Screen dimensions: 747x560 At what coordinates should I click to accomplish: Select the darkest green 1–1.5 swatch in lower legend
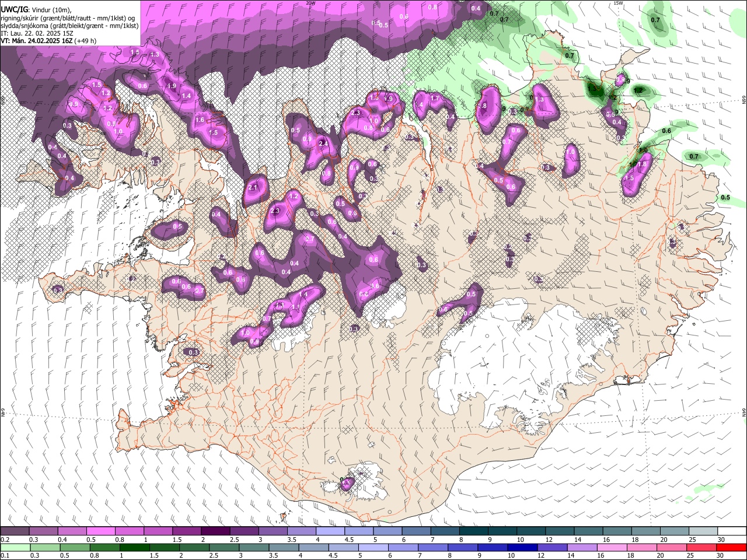coord(135,547)
